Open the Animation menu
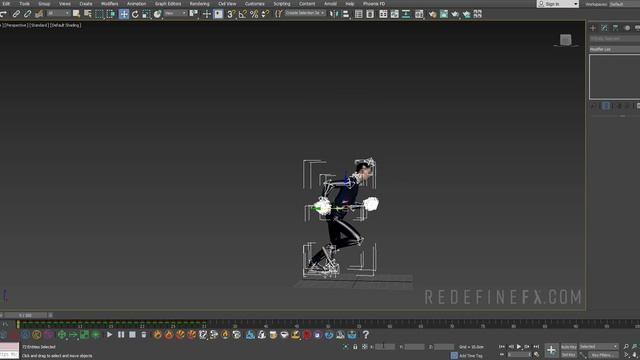This screenshot has height=360, width=640. (x=136, y=4)
